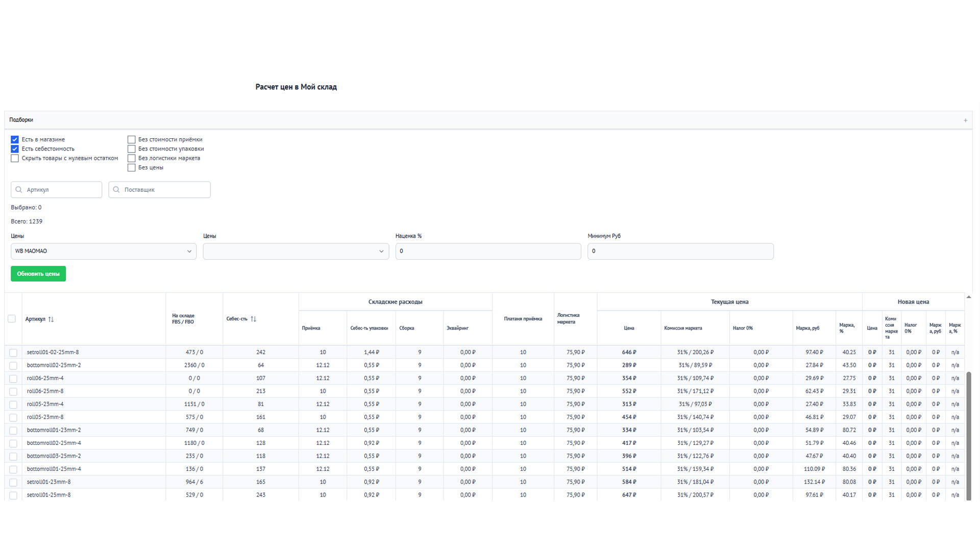The height and width of the screenshot is (551, 980).
Task: Uncheck Есть себестоимость checkbox
Action: point(15,149)
